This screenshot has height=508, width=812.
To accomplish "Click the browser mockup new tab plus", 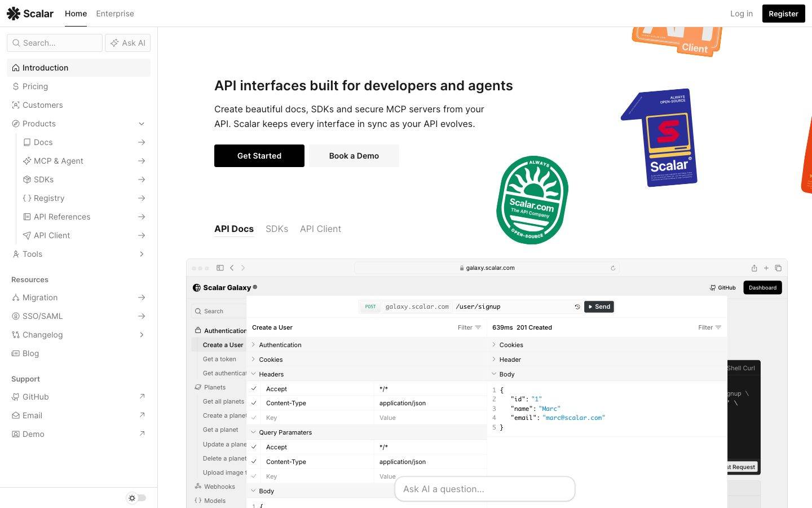I will [x=766, y=268].
